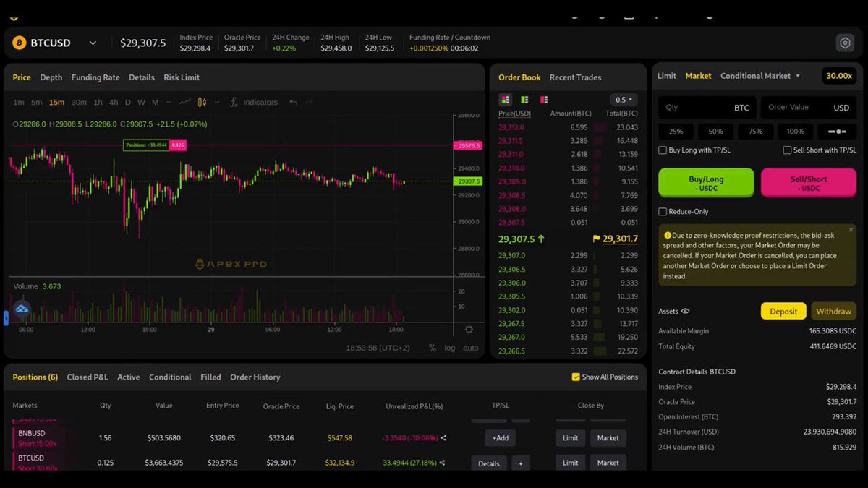
Task: Click the plus button in BTCUSD TP/SL
Action: click(521, 463)
